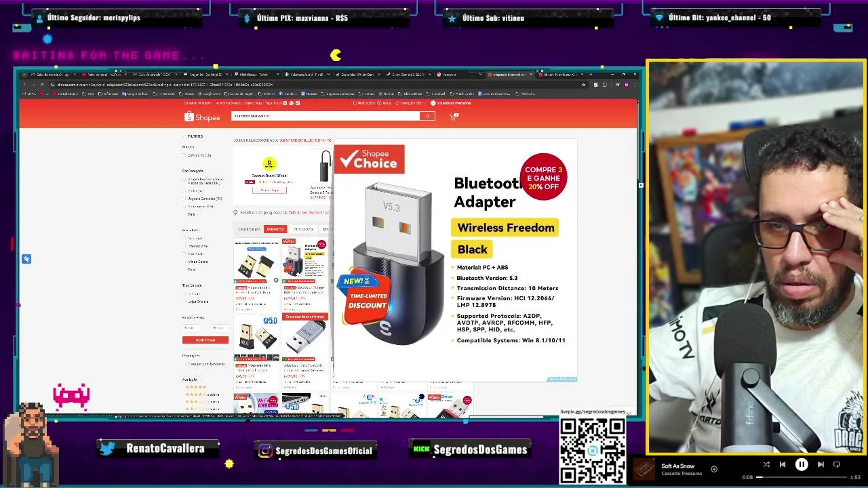Viewport: 868px width, 488px height.
Task: Click the Cassette Treasures artist name
Action: click(x=681, y=474)
